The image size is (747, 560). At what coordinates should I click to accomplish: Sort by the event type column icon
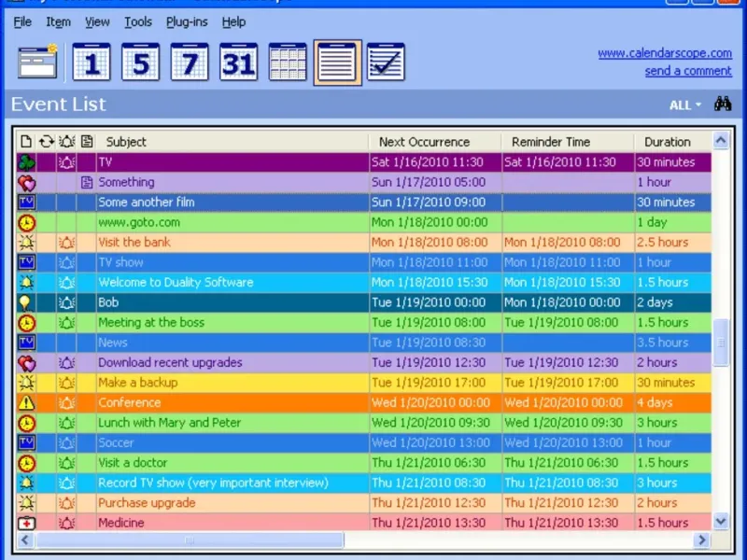click(x=26, y=142)
